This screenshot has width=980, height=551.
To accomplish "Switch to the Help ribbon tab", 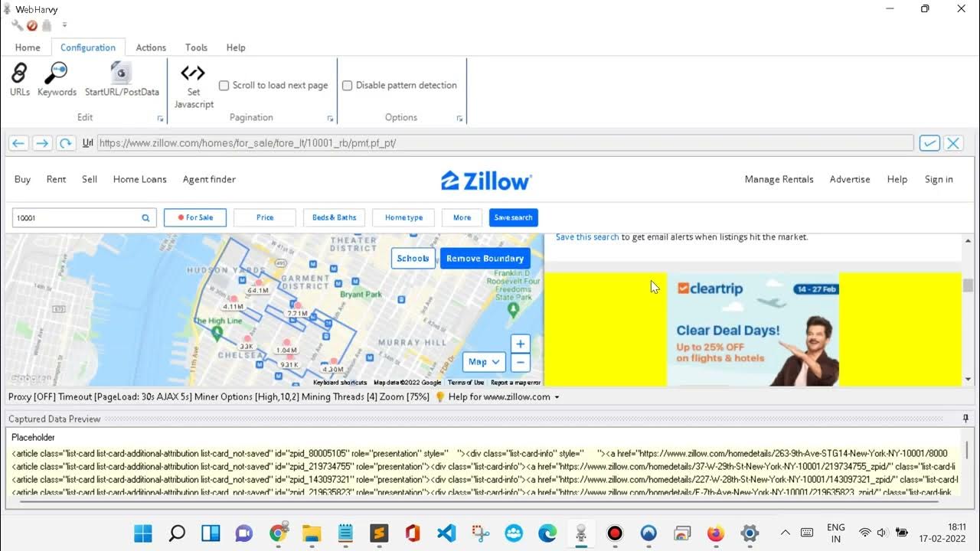I will (x=236, y=47).
